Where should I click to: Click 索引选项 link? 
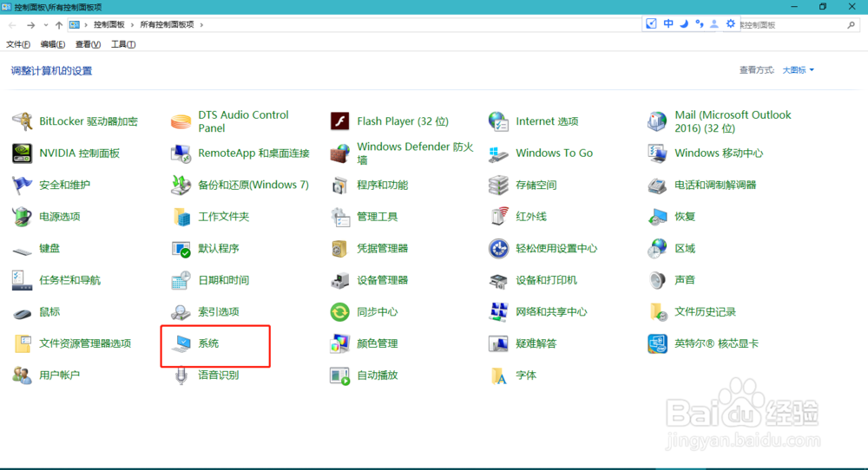click(x=219, y=311)
